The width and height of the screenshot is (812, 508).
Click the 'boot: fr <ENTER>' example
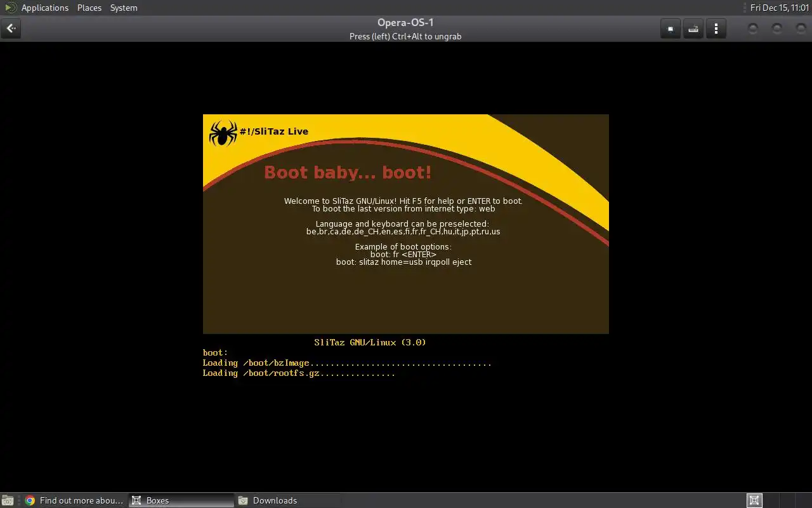pyautogui.click(x=403, y=255)
